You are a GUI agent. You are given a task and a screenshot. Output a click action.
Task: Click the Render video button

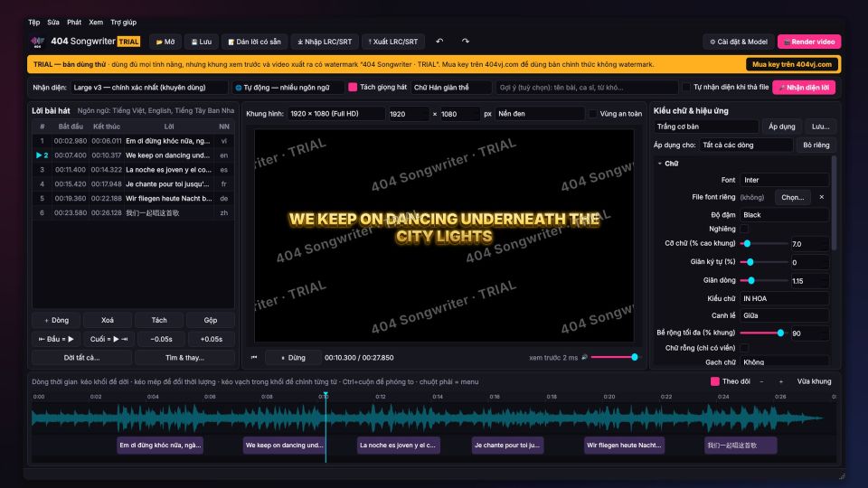(x=809, y=42)
